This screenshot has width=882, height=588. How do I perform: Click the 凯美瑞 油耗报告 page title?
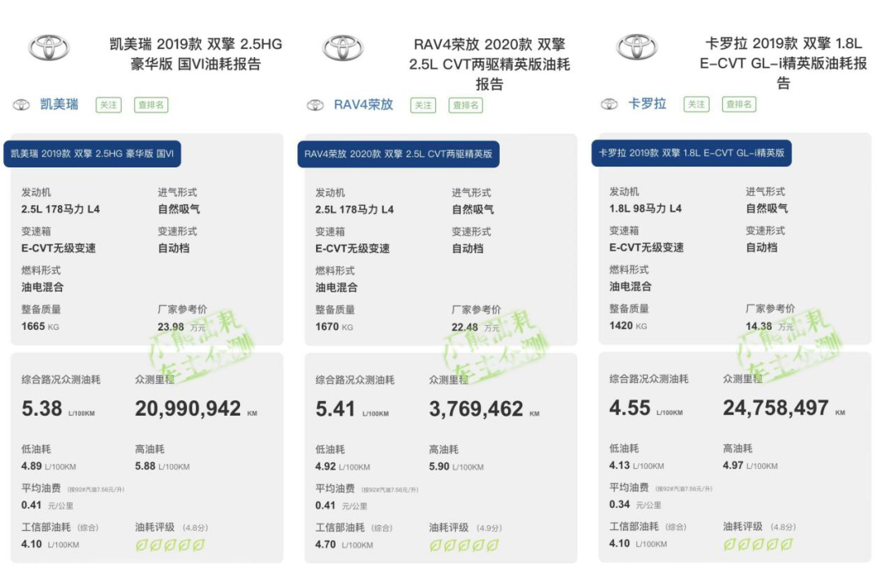click(196, 54)
